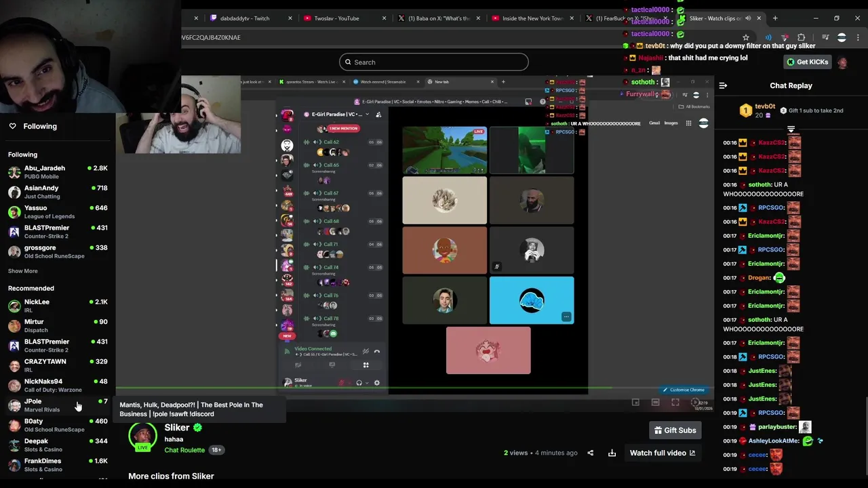Close the Sliker Kick clips tab

point(759,18)
